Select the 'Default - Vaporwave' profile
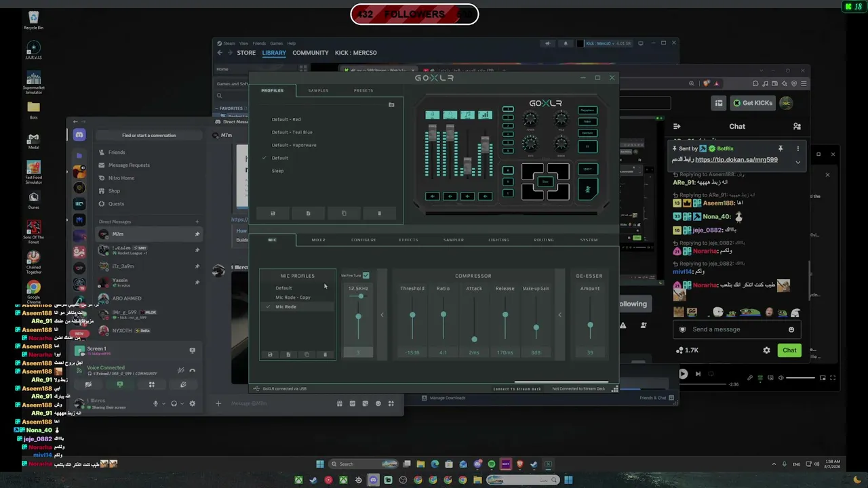 294,145
